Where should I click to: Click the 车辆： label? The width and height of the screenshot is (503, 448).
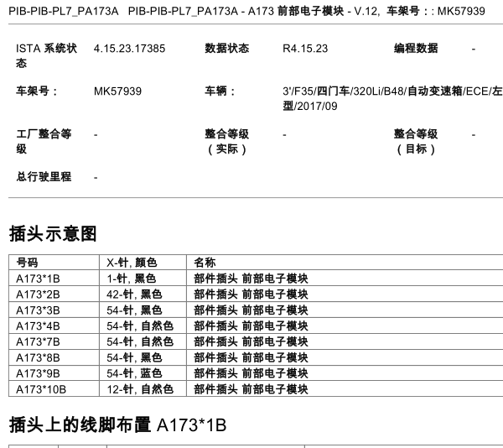click(220, 91)
